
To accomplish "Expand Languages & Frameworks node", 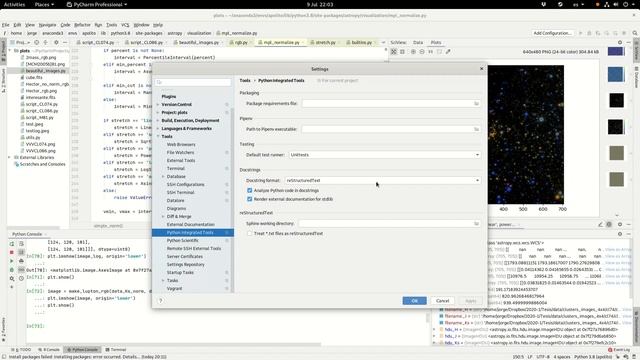I will pos(158,129).
